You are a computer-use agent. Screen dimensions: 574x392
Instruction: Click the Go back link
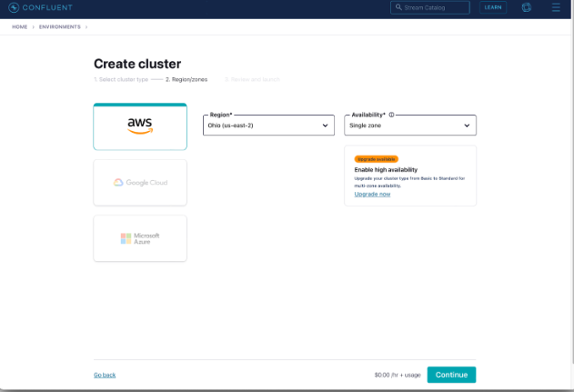pos(105,375)
